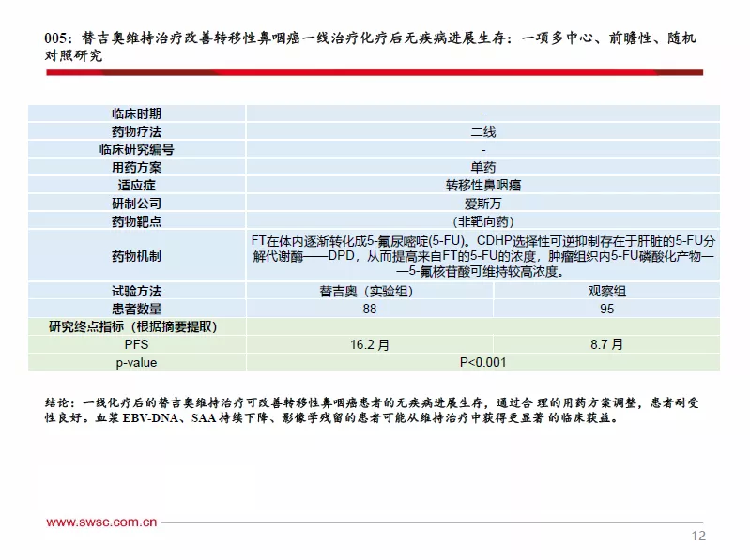Click the 8.7 月 PFS value

pos(606,344)
